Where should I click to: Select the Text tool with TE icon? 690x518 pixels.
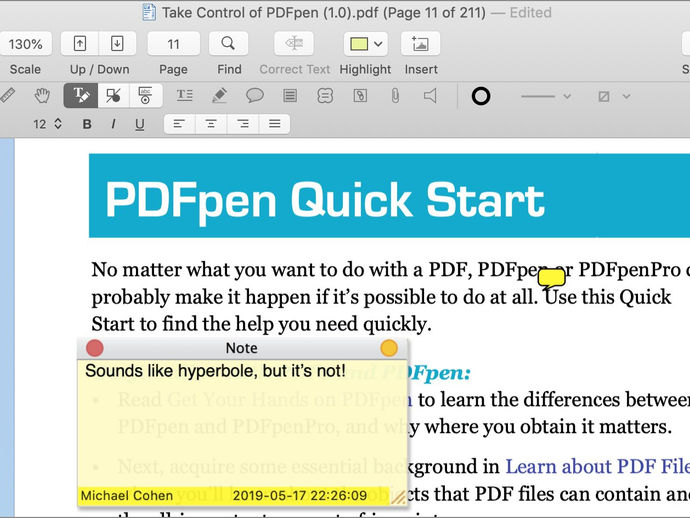pos(184,95)
